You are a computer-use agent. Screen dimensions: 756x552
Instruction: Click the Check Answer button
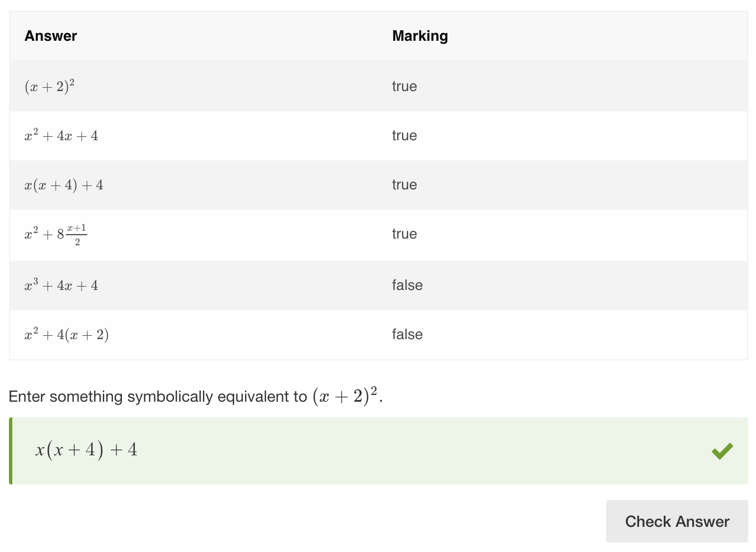tap(677, 521)
